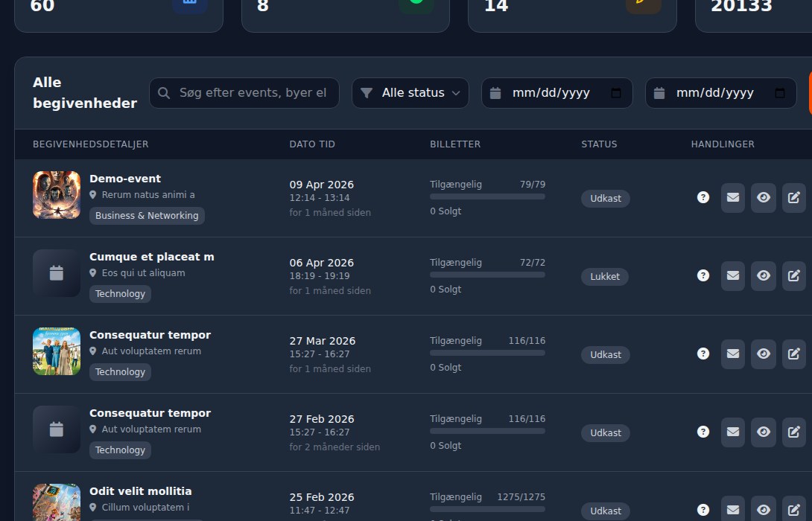
Task: Open Consequatur tempor title dated 27 Mar
Action: (x=150, y=335)
